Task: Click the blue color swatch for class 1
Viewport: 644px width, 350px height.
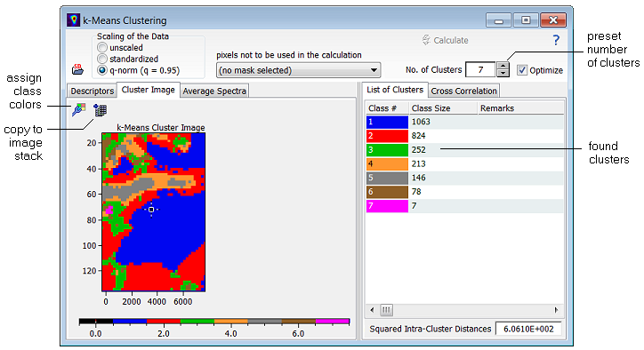Action: (387, 122)
